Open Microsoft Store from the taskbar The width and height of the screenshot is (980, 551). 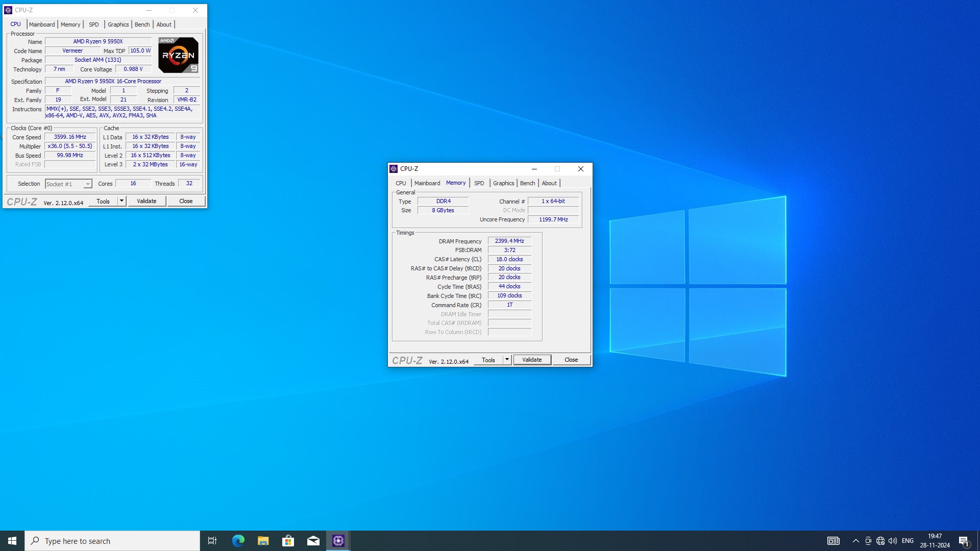point(288,541)
